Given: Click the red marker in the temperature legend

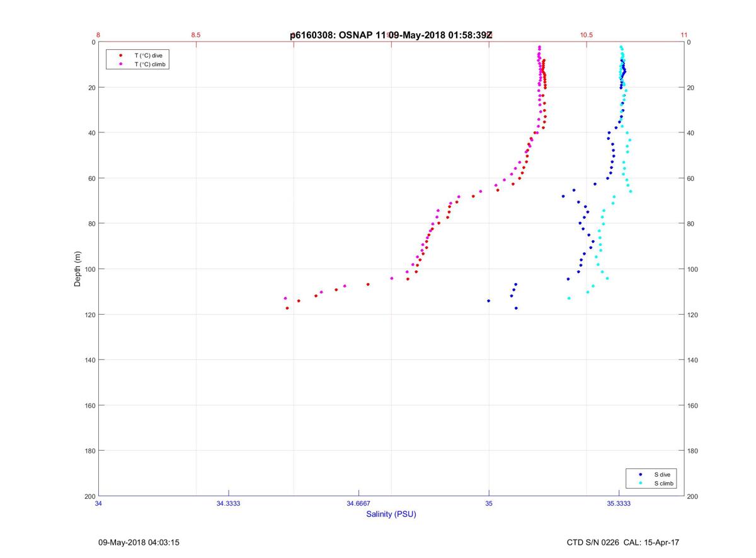Looking at the screenshot, I should [120, 55].
